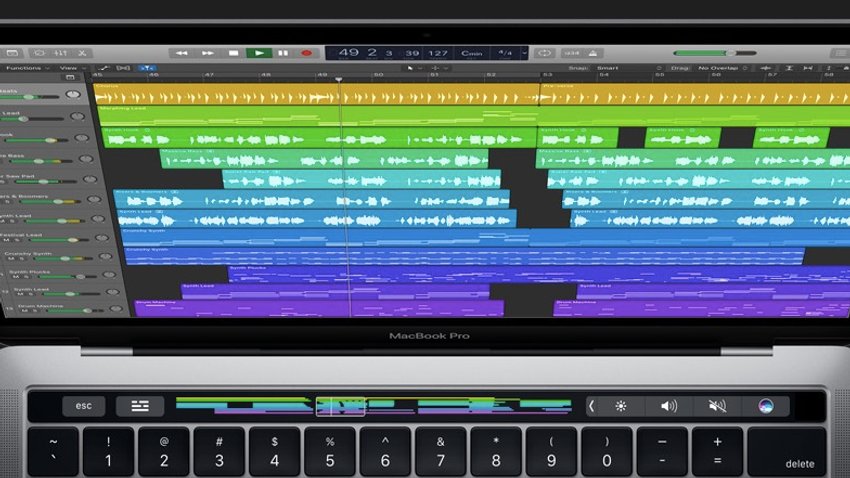Select the yellow Pre-verse region

[x=695, y=93]
